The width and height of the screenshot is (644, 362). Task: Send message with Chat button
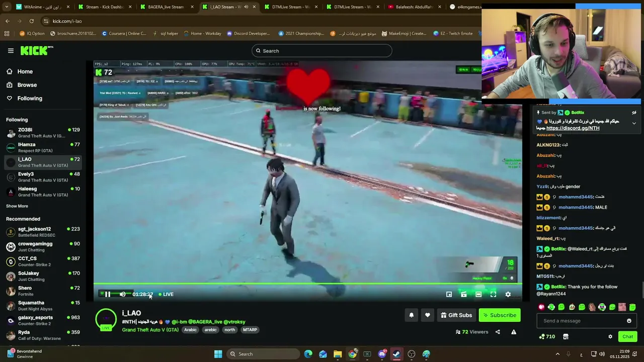(x=627, y=336)
